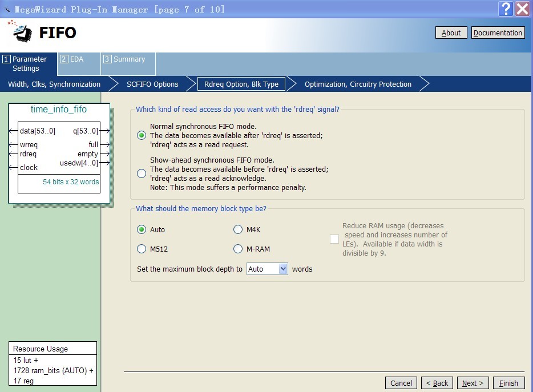Click the Resource Usage heading
The image size is (533, 392).
coord(41,349)
